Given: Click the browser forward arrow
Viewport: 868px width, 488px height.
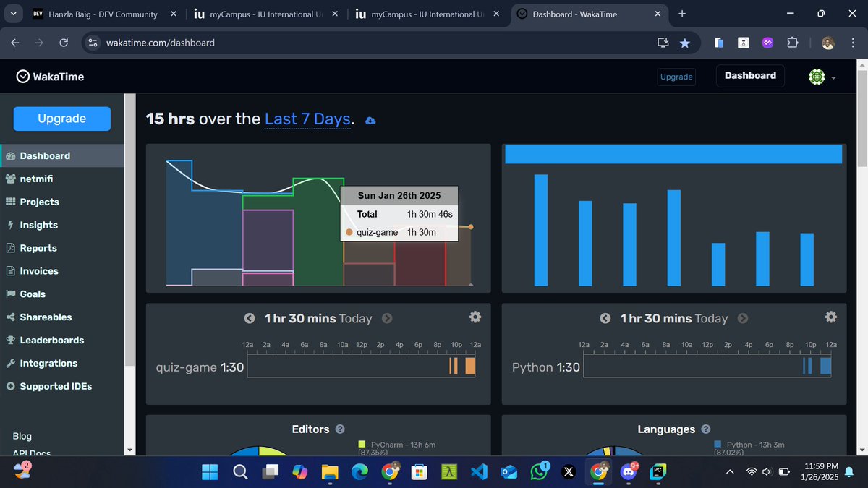Looking at the screenshot, I should (39, 43).
